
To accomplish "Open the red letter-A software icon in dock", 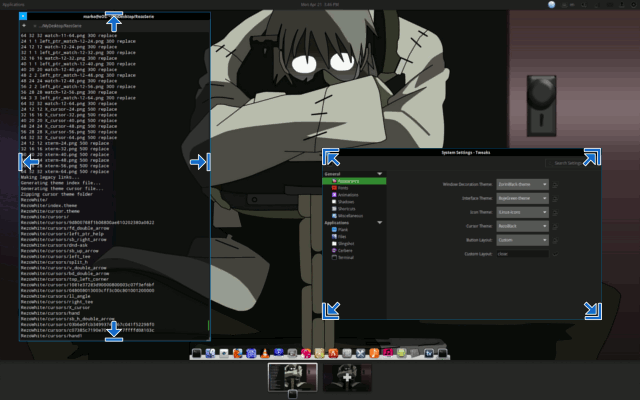I will tap(333, 353).
